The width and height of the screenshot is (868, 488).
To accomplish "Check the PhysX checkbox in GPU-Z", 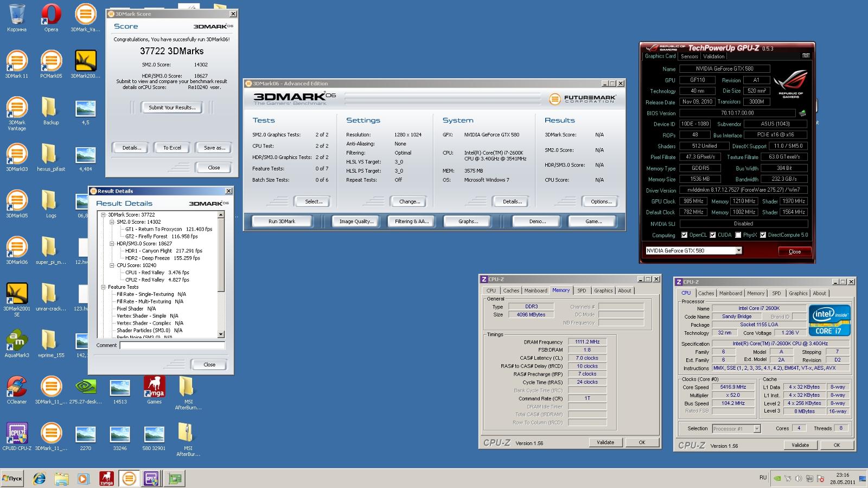I will point(738,235).
